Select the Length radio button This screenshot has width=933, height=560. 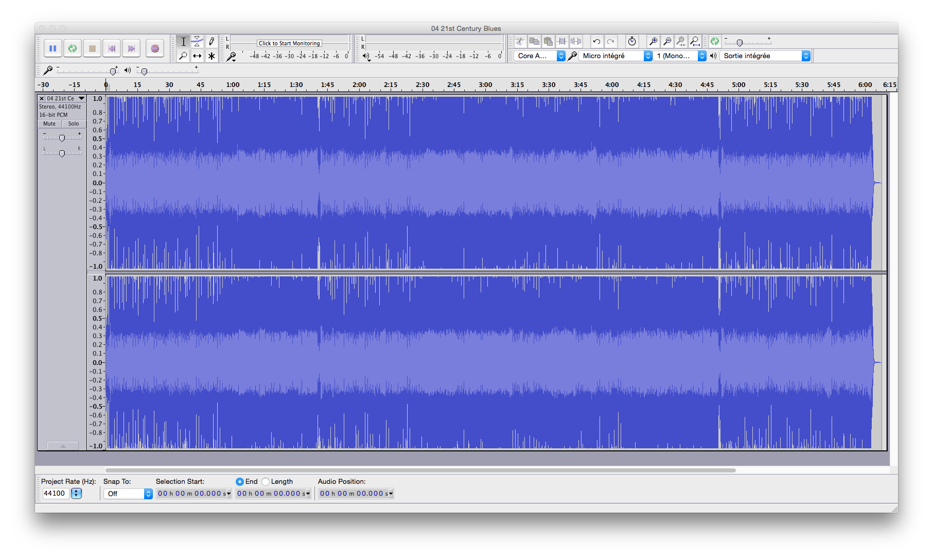266,481
